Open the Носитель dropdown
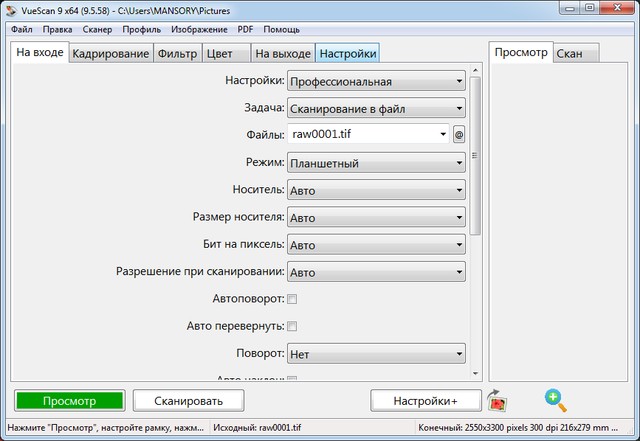Viewport: 640px width, 441px height. click(x=376, y=190)
